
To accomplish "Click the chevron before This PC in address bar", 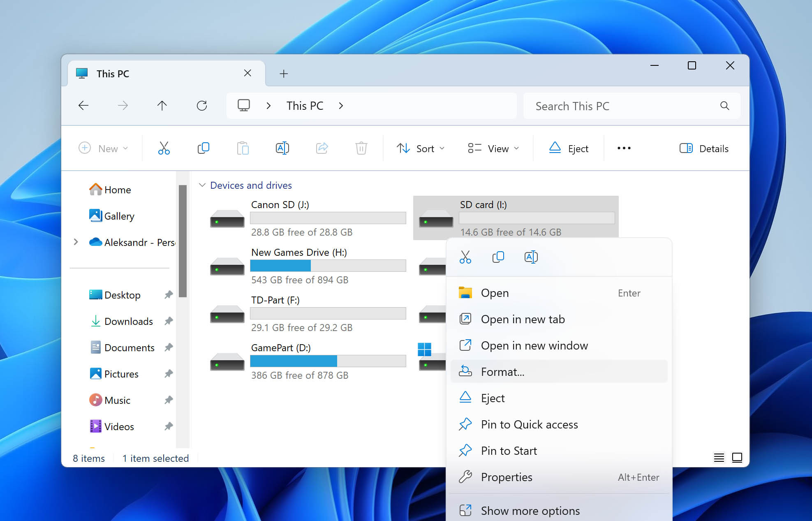I will tap(268, 106).
